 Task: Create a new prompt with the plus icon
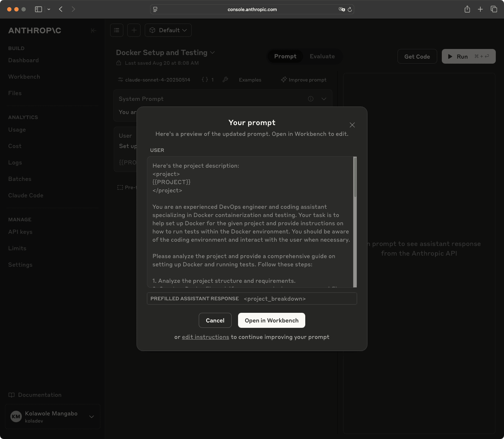(134, 30)
